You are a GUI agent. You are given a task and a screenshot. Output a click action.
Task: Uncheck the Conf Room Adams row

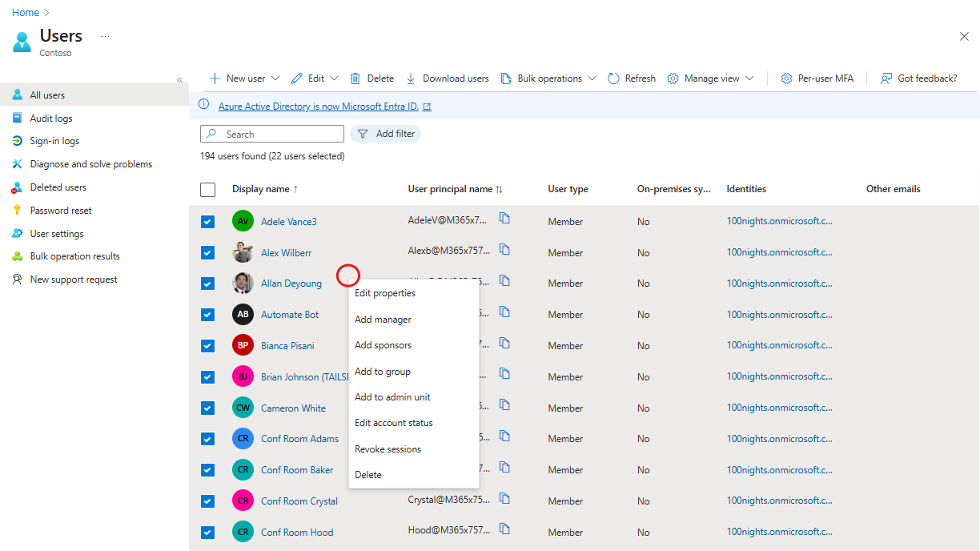207,438
